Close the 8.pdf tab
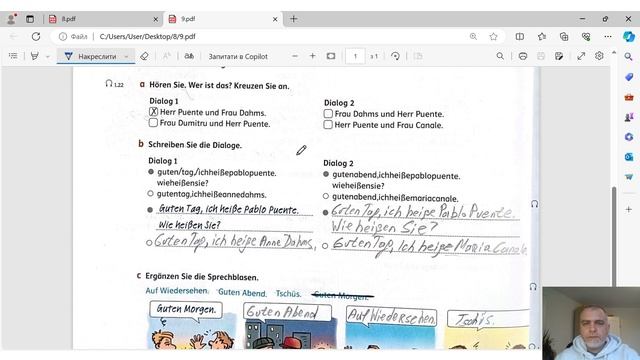The width and height of the screenshot is (640, 360). [156, 19]
